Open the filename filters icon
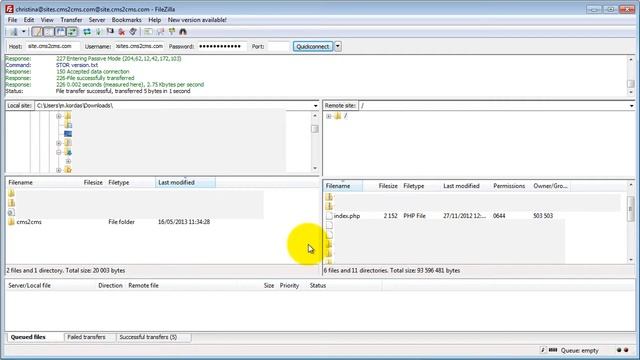 click(148, 32)
